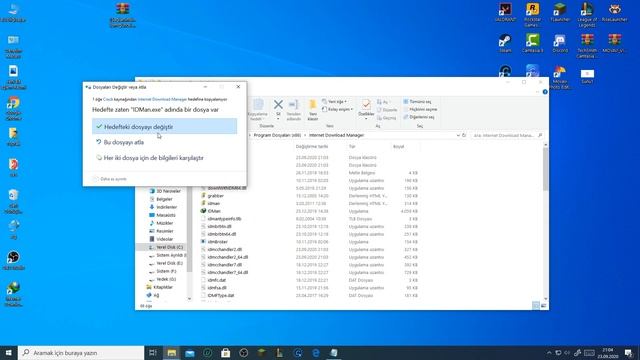Click the Yeniden adlandır rename icon
Screen dimensions: 640x360
click(293, 105)
